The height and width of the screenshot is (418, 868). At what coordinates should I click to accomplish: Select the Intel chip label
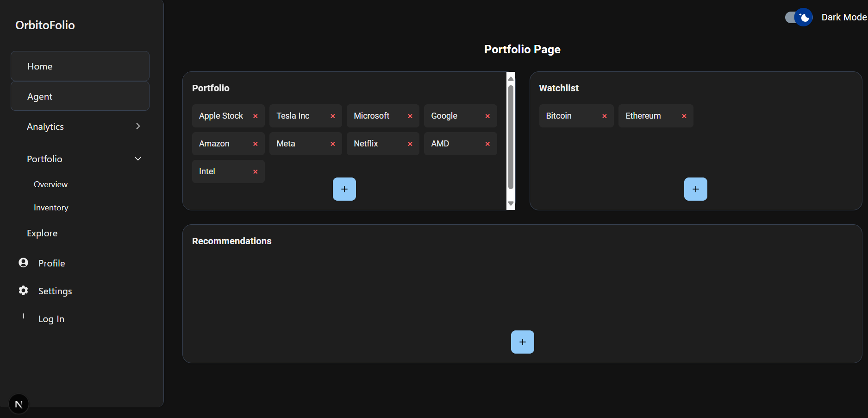tap(207, 171)
